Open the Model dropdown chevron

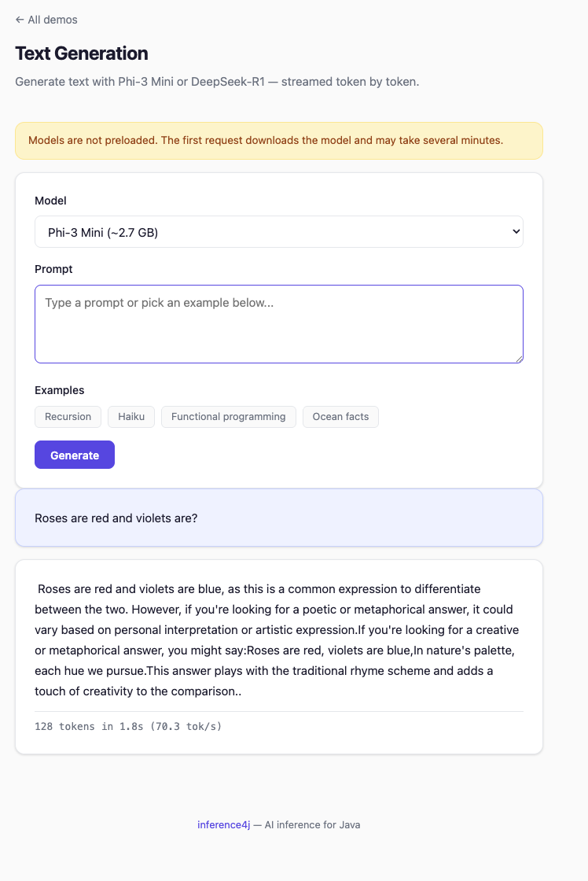click(x=516, y=231)
